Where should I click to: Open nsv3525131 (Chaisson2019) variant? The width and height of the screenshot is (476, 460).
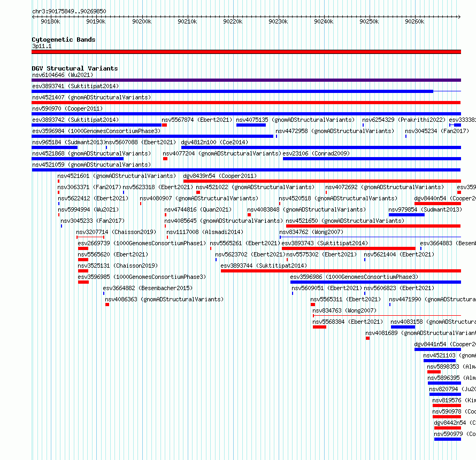118,266
